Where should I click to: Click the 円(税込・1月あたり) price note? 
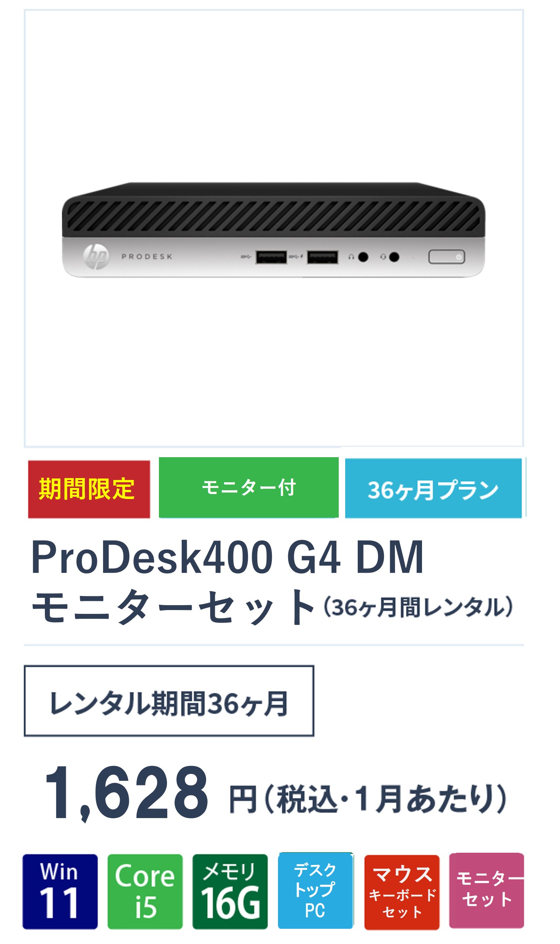point(368,798)
